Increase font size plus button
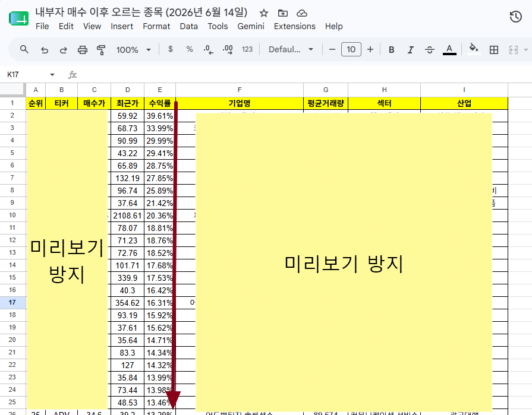The width and height of the screenshot is (532, 415). (x=370, y=49)
